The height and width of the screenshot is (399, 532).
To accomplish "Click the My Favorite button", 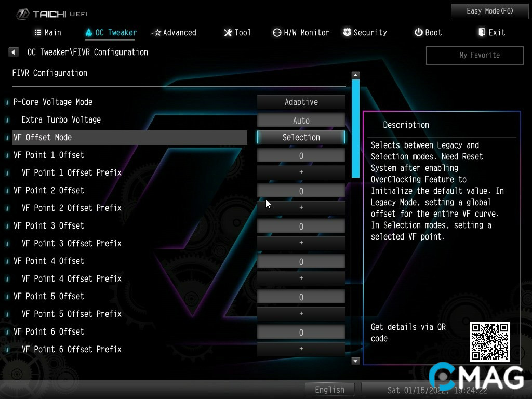I will [x=474, y=55].
